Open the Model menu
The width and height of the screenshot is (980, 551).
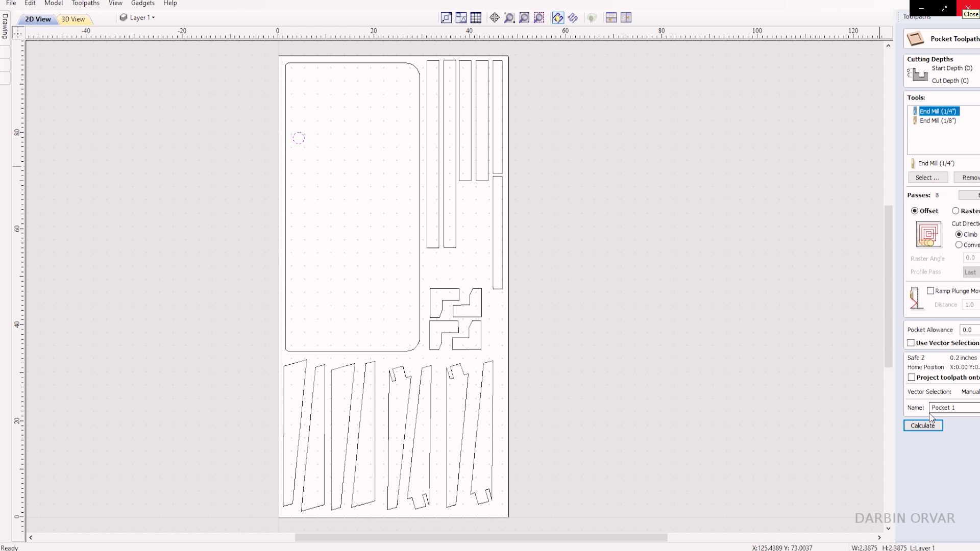tap(54, 3)
